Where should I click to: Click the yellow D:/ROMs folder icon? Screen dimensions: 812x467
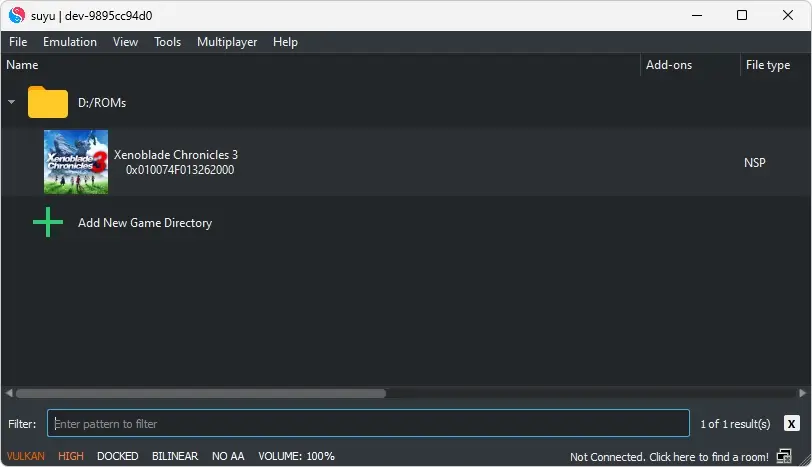(48, 102)
